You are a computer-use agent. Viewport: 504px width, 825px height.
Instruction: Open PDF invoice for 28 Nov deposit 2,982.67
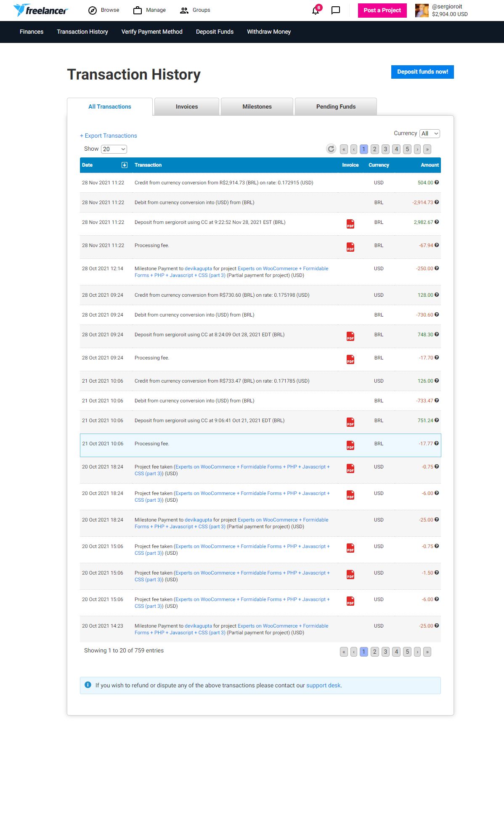(x=350, y=224)
